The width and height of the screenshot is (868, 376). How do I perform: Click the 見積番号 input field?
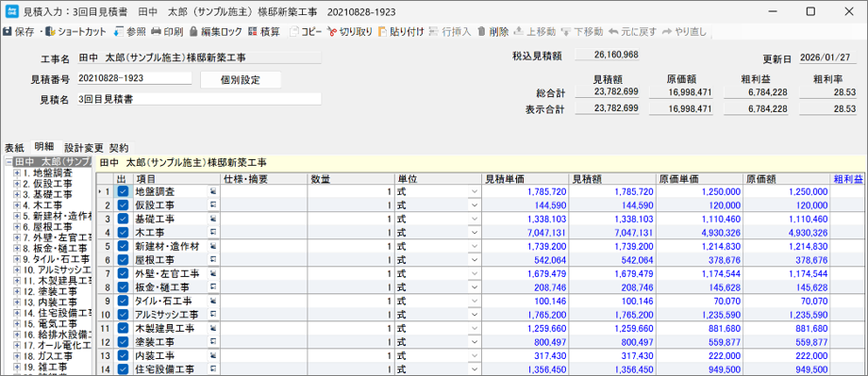(134, 78)
